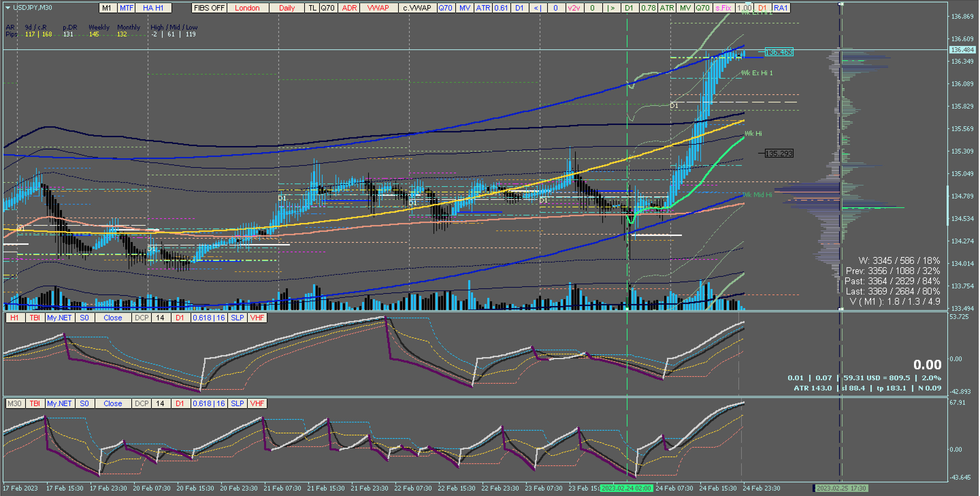Expand the USDJPY,M30 chart dropdown arrow
Viewport: 980px width, 496px height.
point(7,7)
